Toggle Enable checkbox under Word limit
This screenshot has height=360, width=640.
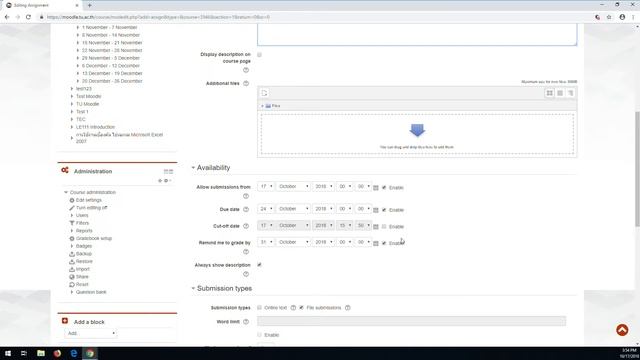click(x=260, y=335)
